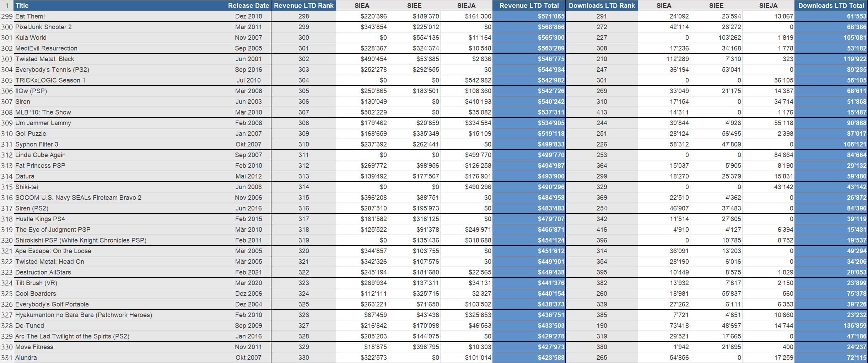This screenshot has height=363, width=868.
Task: Select the Alundra title cell
Action: [x=26, y=358]
